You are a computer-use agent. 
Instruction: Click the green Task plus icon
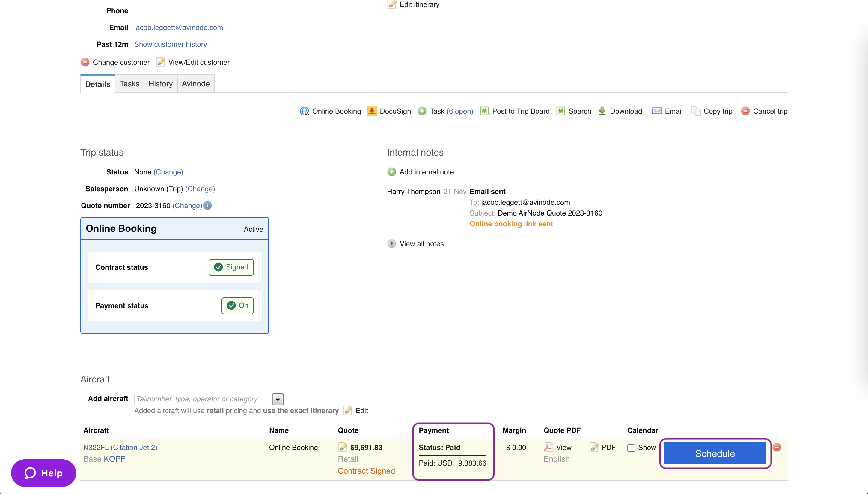(422, 111)
